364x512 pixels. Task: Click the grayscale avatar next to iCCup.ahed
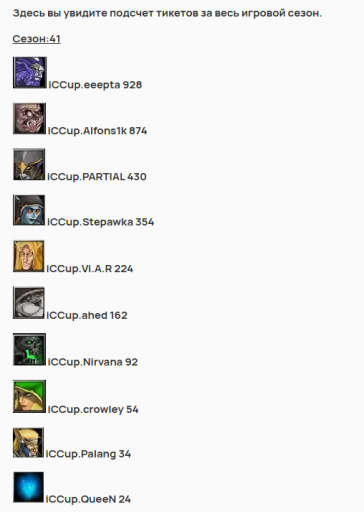29,303
